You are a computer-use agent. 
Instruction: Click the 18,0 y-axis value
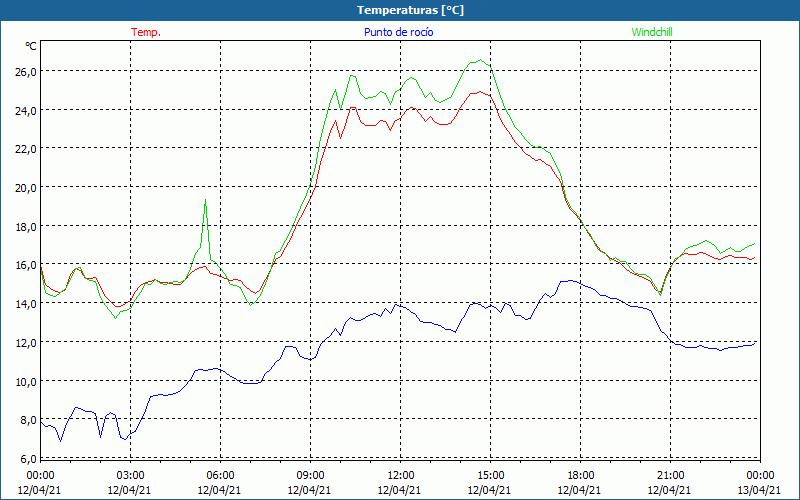pos(26,226)
